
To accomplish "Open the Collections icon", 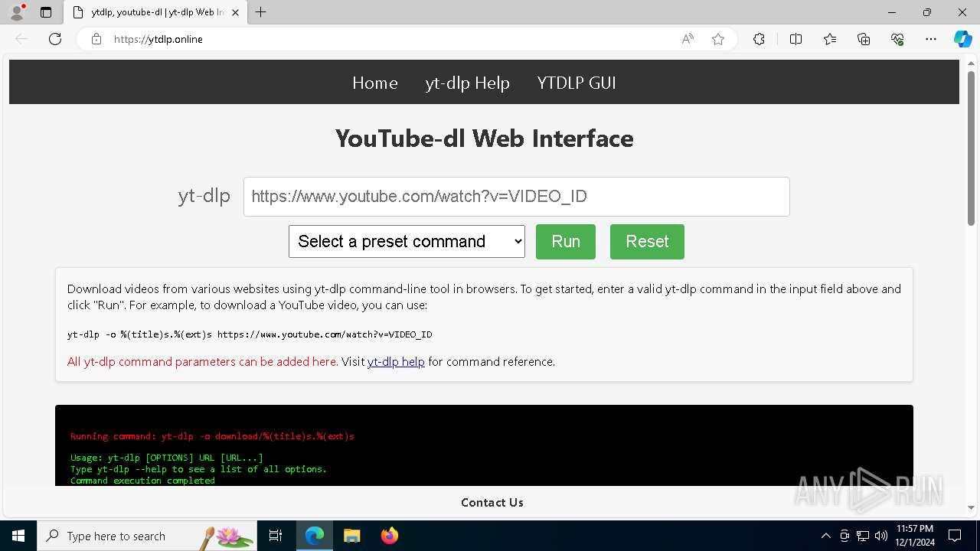I will click(x=864, y=39).
